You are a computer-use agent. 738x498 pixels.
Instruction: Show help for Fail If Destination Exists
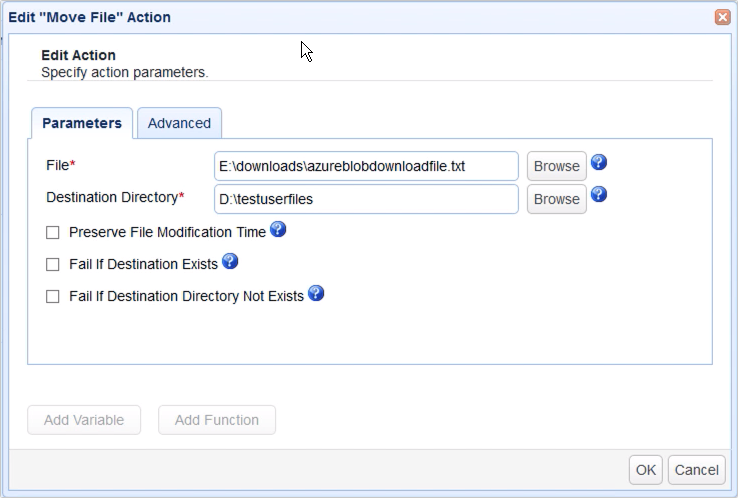pyautogui.click(x=229, y=262)
